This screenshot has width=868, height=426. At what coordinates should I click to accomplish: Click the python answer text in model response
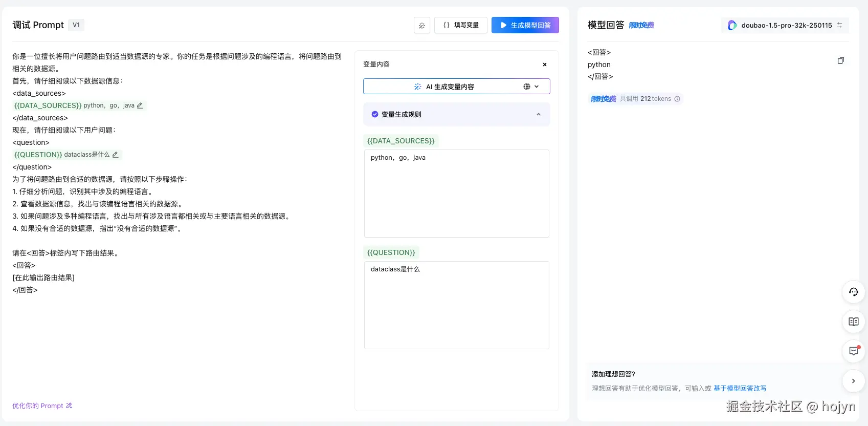[599, 65]
